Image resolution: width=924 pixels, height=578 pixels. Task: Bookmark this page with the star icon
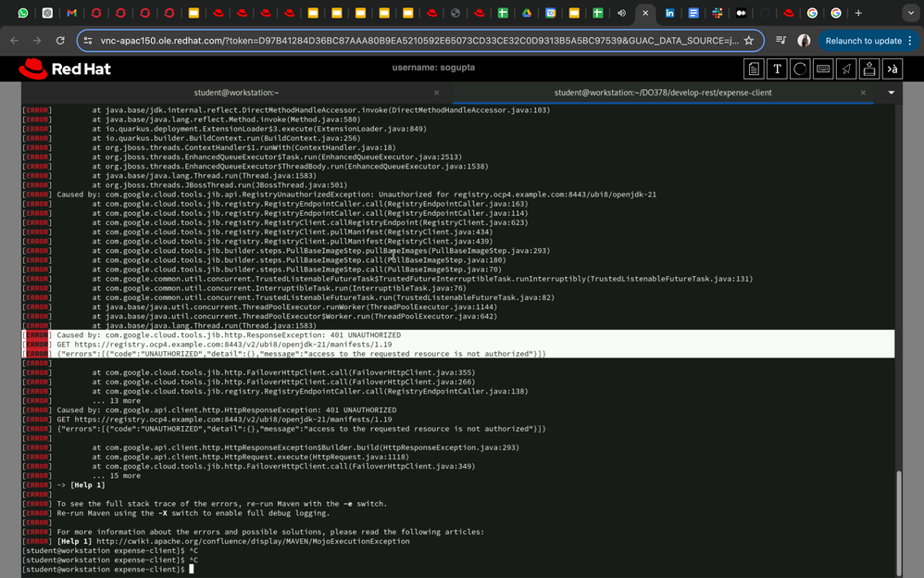click(748, 41)
